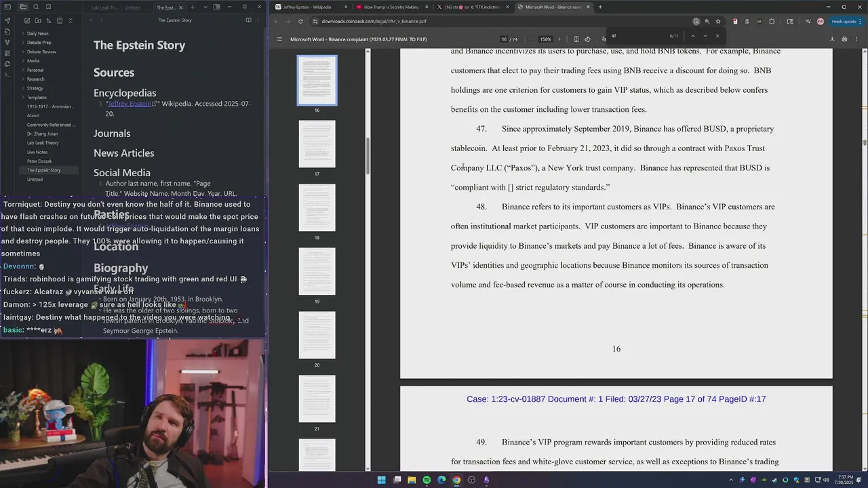Zoom in the PDF document
Viewport: 868px width, 488px height.
click(559, 39)
